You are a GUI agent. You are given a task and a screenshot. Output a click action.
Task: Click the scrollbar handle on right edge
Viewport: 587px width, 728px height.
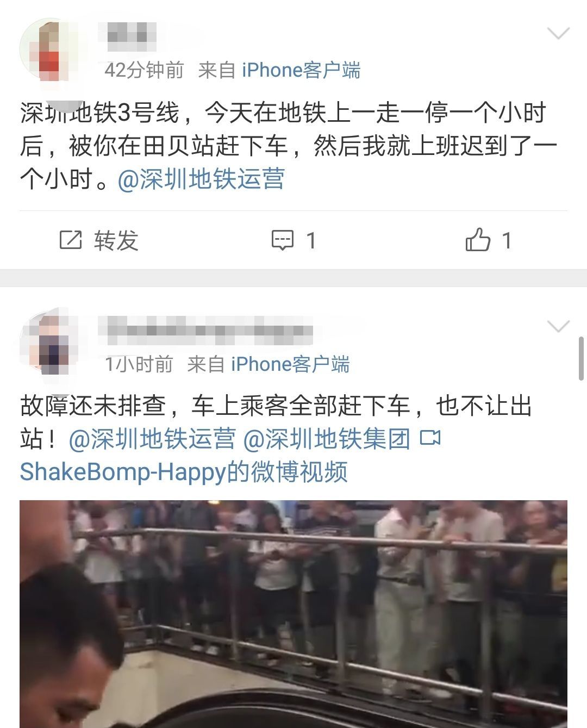click(x=582, y=358)
